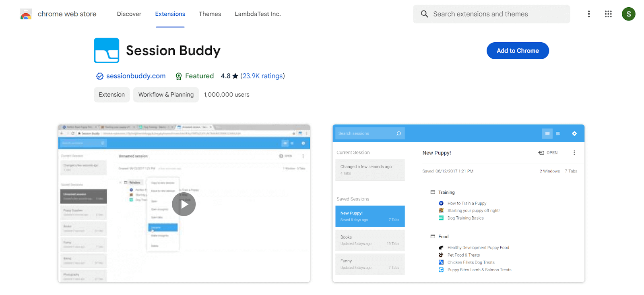This screenshot has width=644, height=295.
Task: Open the Workflow & Planning category chip
Action: click(166, 95)
